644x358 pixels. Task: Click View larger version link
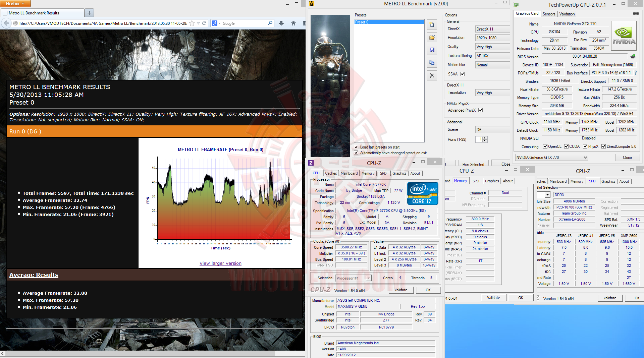pyautogui.click(x=220, y=263)
